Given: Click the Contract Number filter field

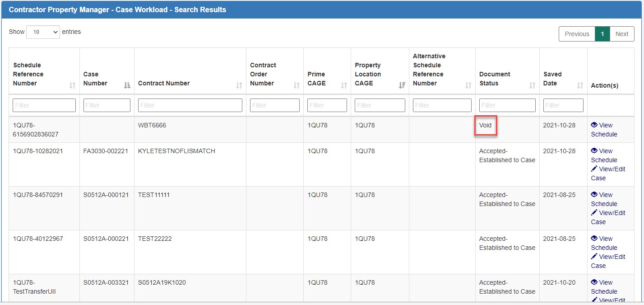Looking at the screenshot, I should point(190,105).
